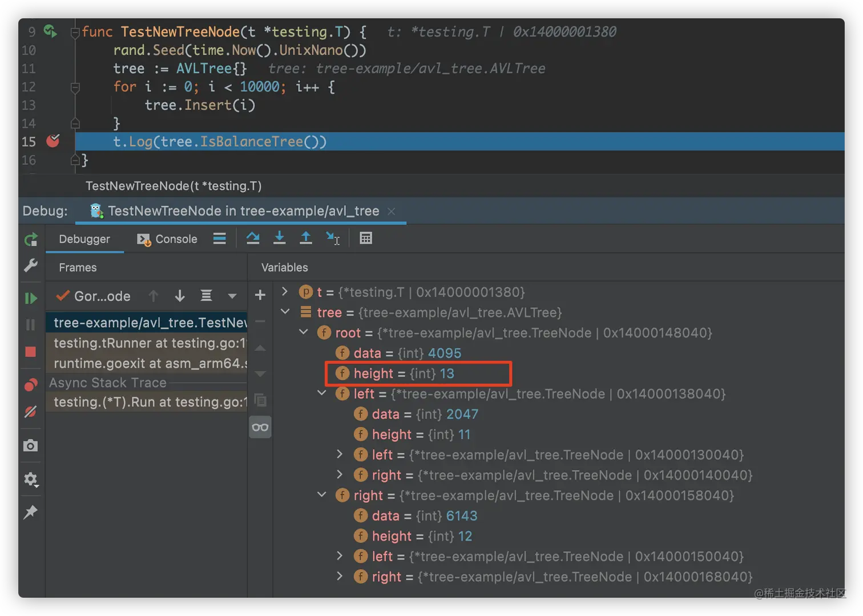Expand left node 0x14000150040
The image size is (863, 616).
(x=340, y=556)
